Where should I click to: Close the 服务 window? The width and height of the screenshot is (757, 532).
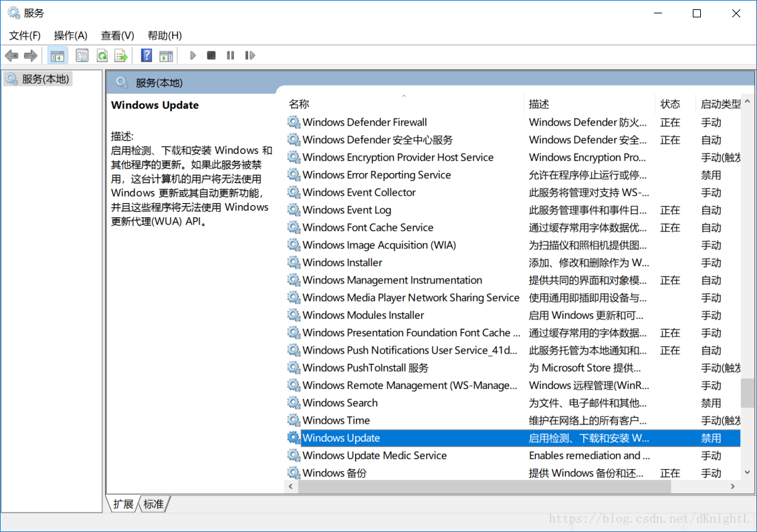point(736,13)
